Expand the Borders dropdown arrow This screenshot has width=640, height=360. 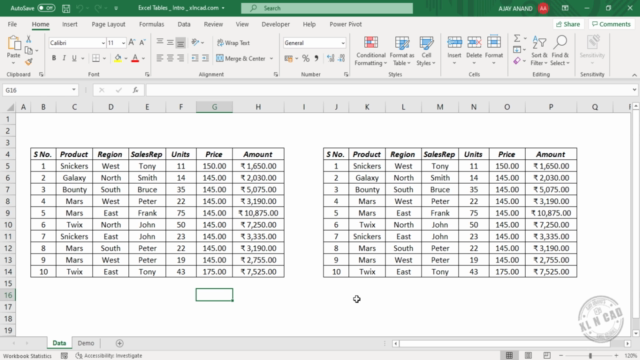coord(104,58)
